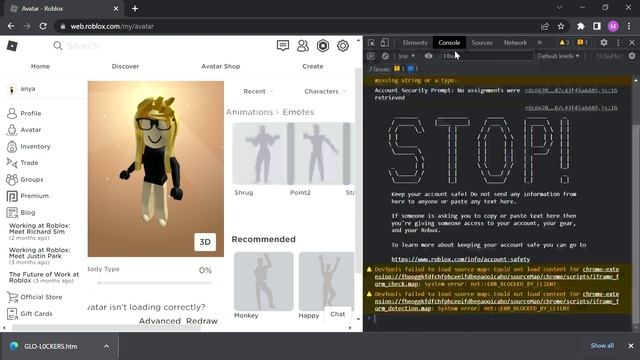640x360 pixels.
Task: Go to Avatar Shop in navigation
Action: (x=220, y=66)
